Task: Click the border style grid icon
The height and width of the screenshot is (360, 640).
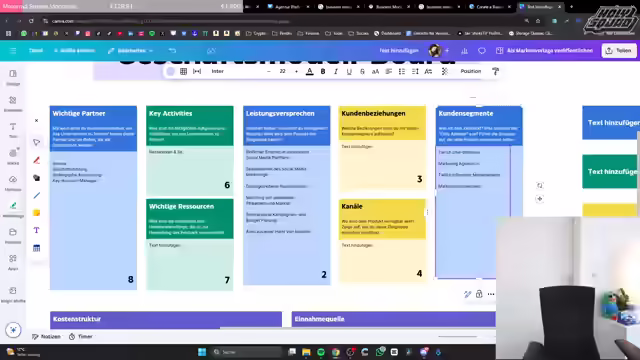Action: point(184,71)
